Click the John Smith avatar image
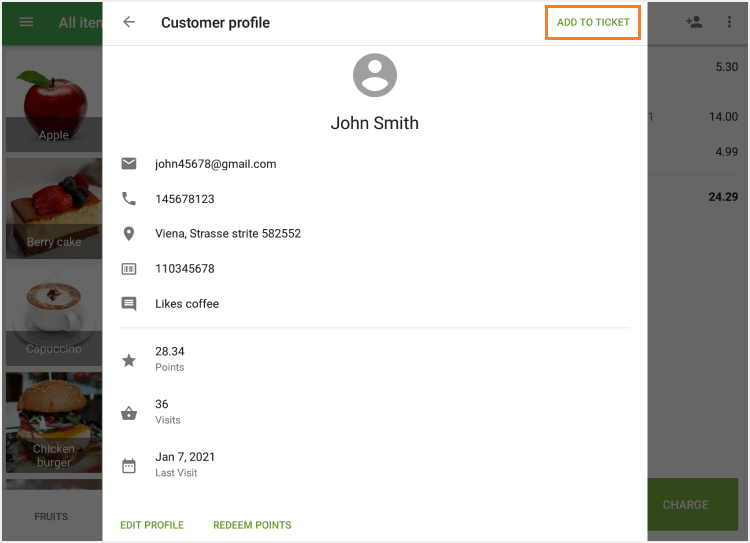 pyautogui.click(x=375, y=75)
